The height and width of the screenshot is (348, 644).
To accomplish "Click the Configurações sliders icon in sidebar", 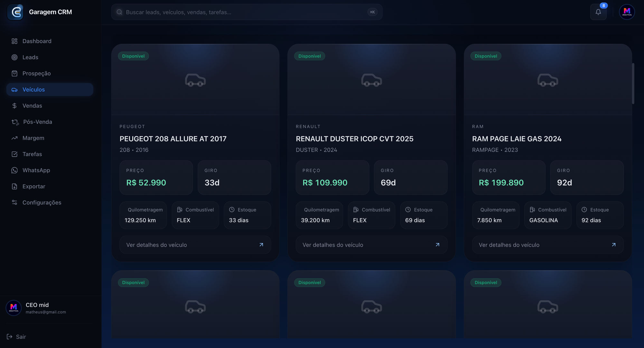I will point(14,202).
